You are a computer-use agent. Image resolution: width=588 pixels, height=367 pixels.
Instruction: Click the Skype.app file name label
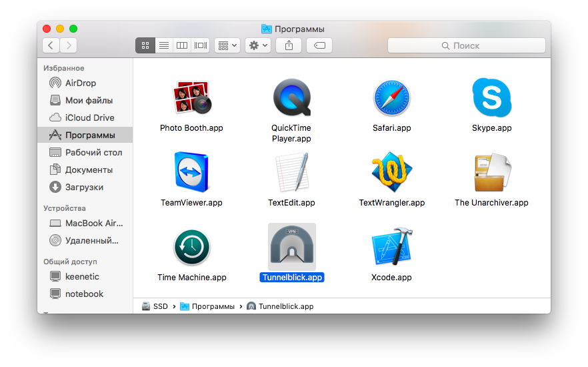coord(491,128)
